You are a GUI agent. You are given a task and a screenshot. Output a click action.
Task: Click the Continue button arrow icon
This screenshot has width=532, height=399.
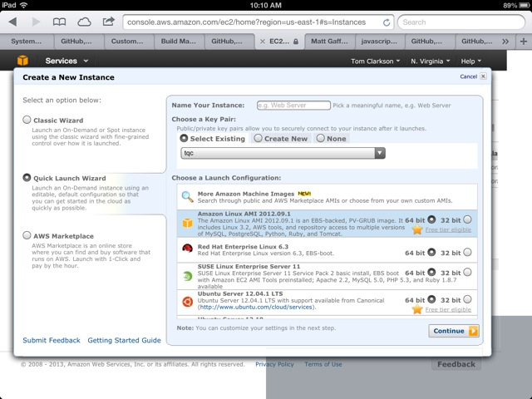pos(473,331)
